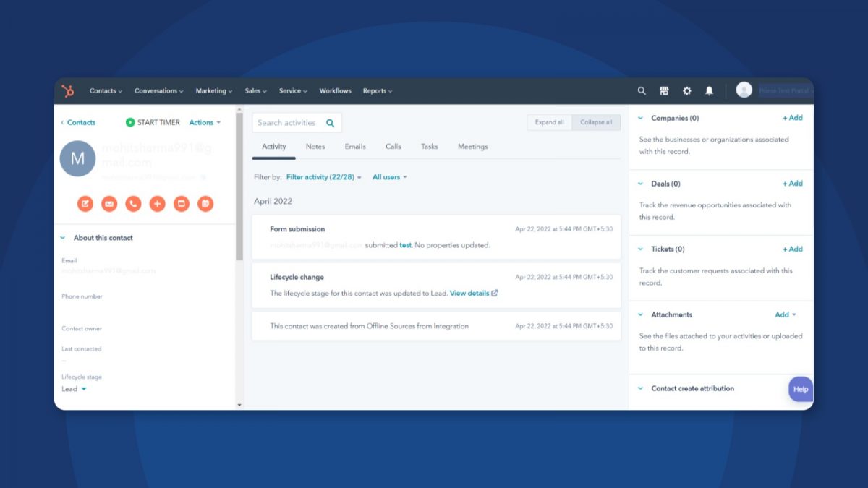Open the plus icon to create a task
Image resolution: width=868 pixels, height=488 pixels.
[x=158, y=204]
